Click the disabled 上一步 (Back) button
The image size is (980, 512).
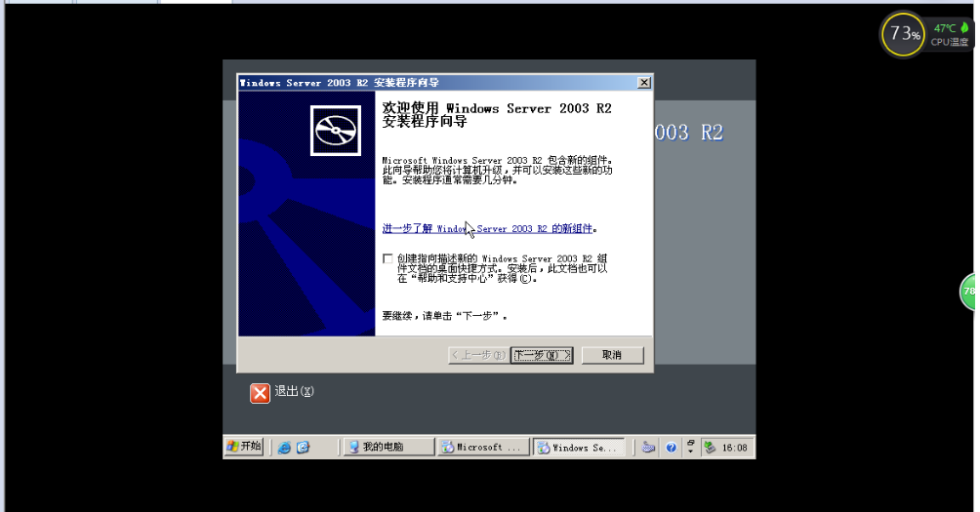tap(478, 355)
